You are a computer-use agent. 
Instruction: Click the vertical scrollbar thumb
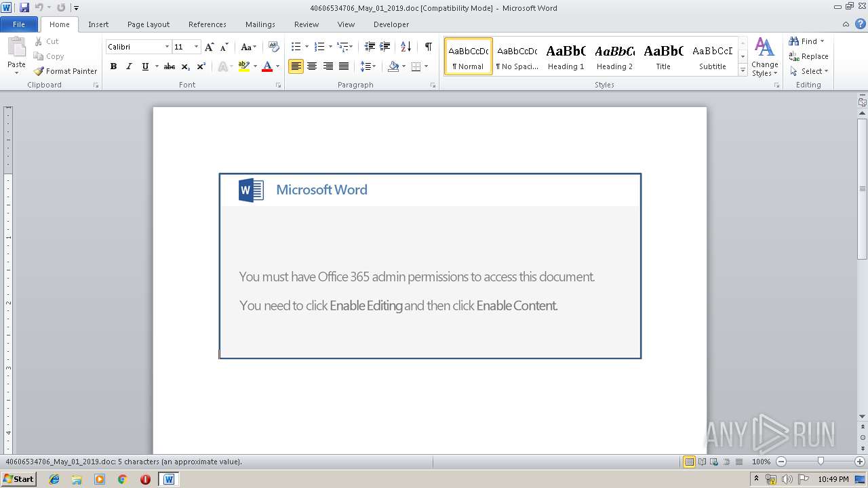tap(862, 188)
